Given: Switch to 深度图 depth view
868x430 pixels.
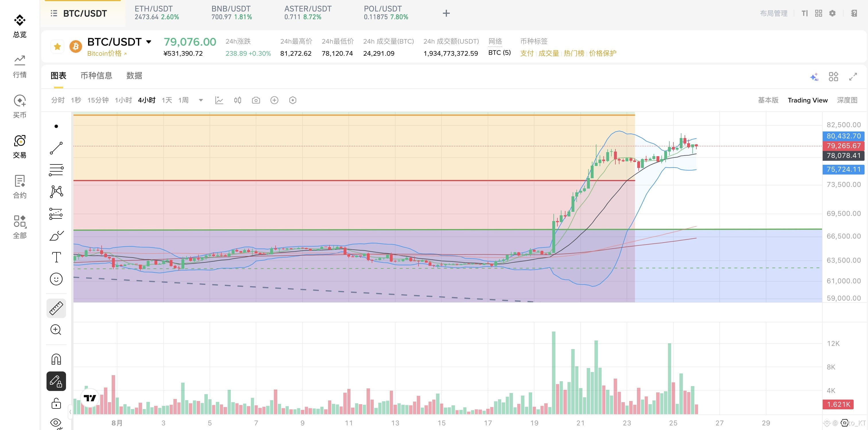Looking at the screenshot, I should pyautogui.click(x=847, y=100).
